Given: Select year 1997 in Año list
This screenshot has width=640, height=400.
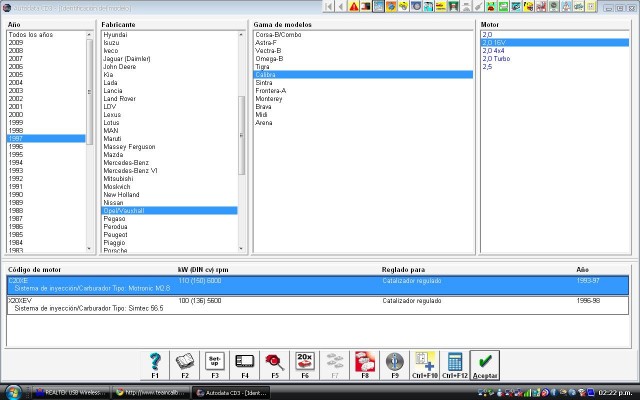Looking at the screenshot, I should pos(46,138).
